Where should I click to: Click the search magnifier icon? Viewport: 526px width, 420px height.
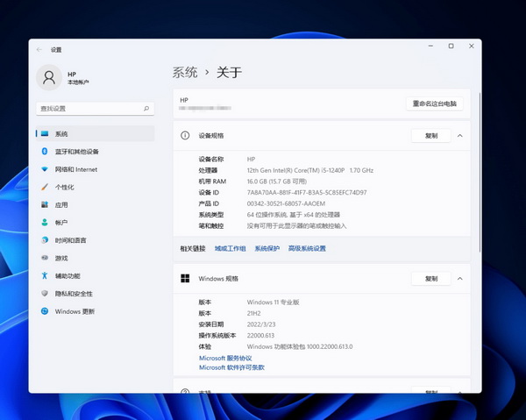coord(146,109)
